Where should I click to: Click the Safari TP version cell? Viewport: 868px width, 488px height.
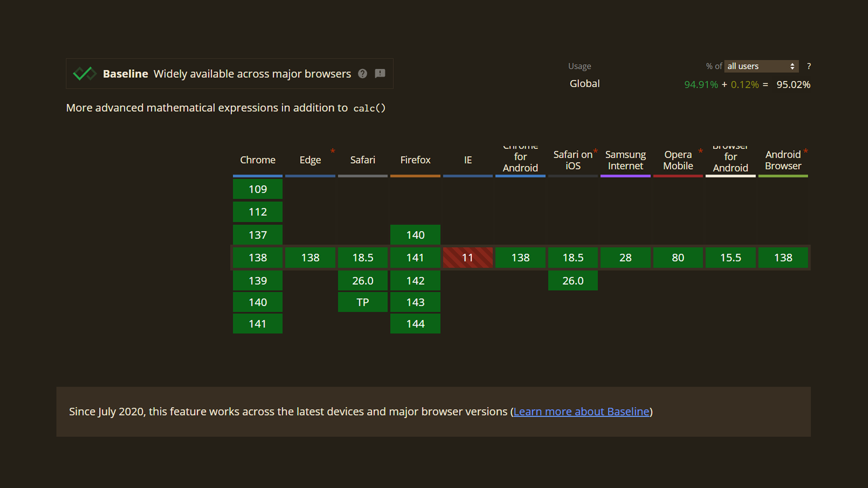coord(362,302)
